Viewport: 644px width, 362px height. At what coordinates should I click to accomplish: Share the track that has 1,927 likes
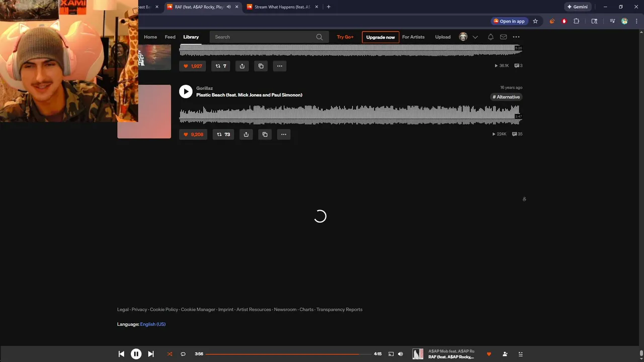coord(242,66)
